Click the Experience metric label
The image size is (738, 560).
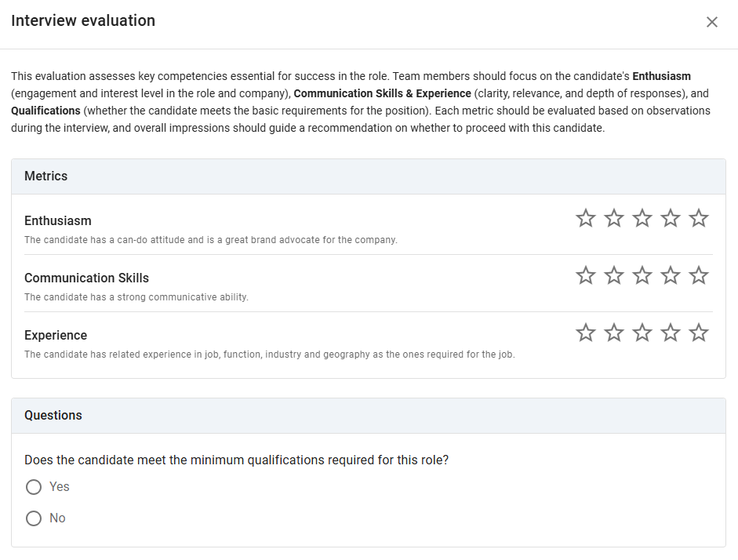click(55, 335)
